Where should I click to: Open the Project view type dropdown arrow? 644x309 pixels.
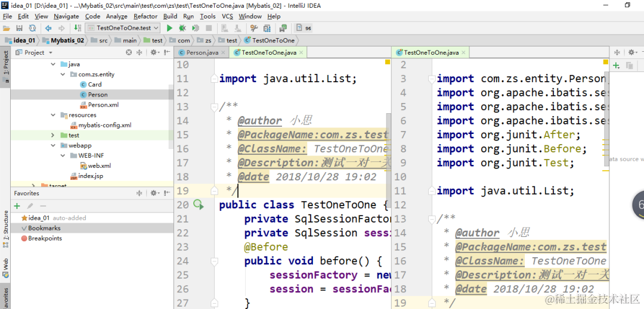[x=51, y=53]
